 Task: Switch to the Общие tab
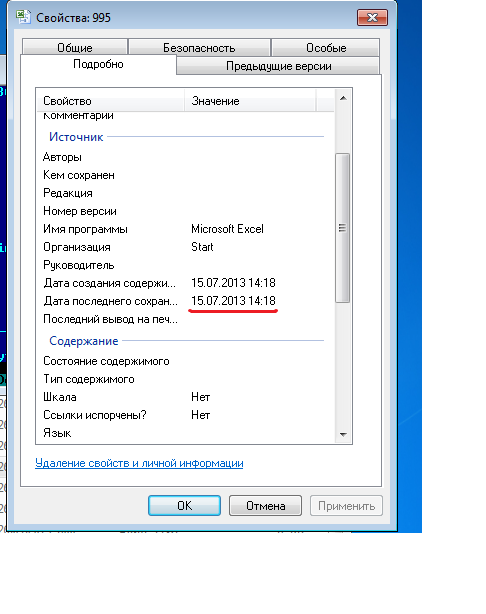point(75,47)
